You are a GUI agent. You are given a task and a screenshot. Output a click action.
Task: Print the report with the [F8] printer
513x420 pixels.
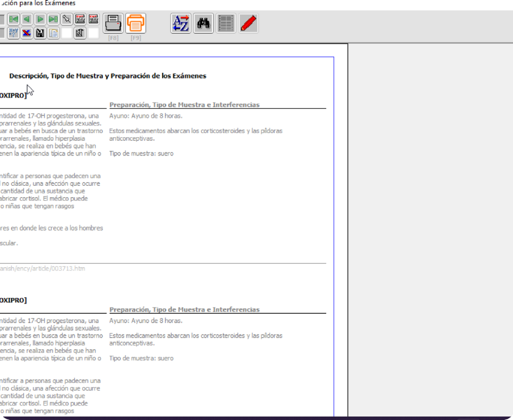(x=113, y=23)
